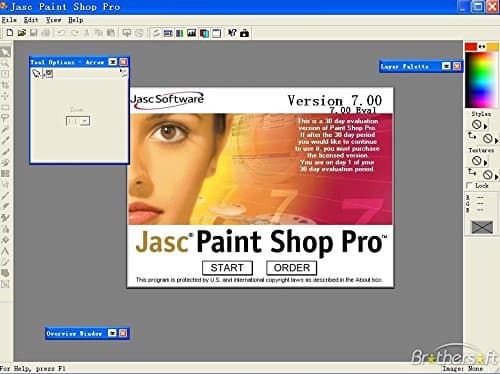The width and height of the screenshot is (500, 374).
Task: Select the Arrow tool in tool palette
Action: pos(5,52)
